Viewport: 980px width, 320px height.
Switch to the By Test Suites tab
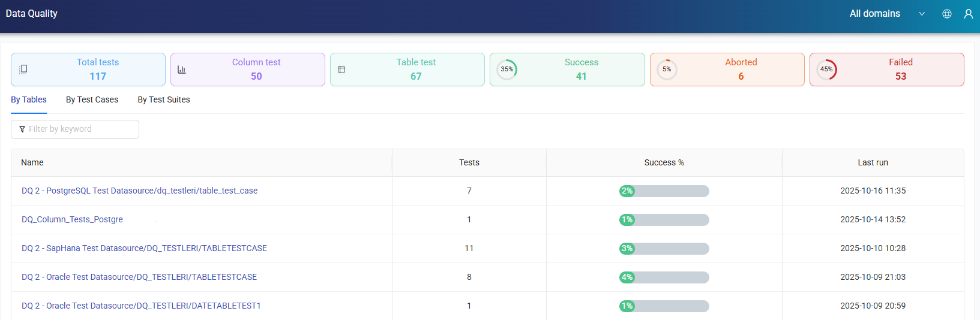point(164,99)
